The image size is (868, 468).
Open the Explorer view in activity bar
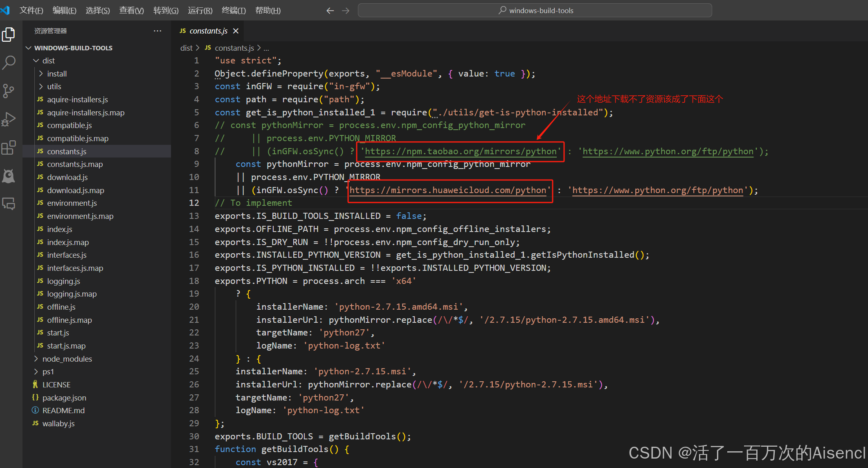click(9, 35)
